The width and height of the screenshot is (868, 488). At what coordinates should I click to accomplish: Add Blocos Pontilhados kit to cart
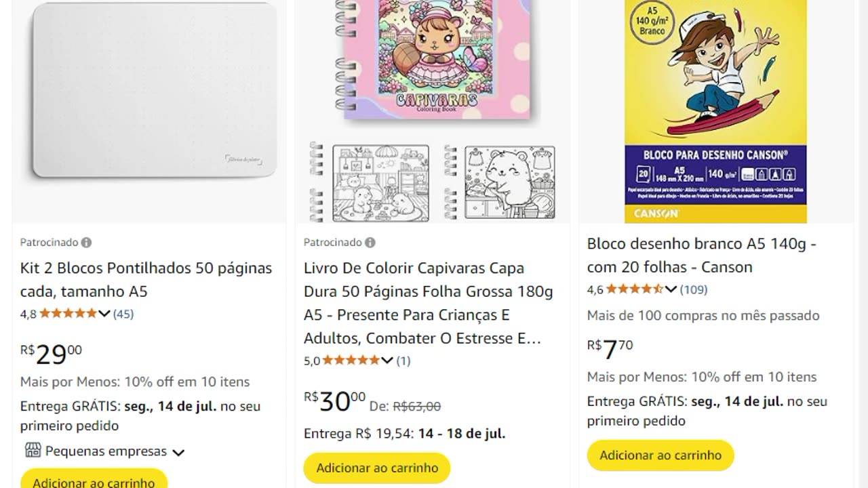(x=94, y=481)
